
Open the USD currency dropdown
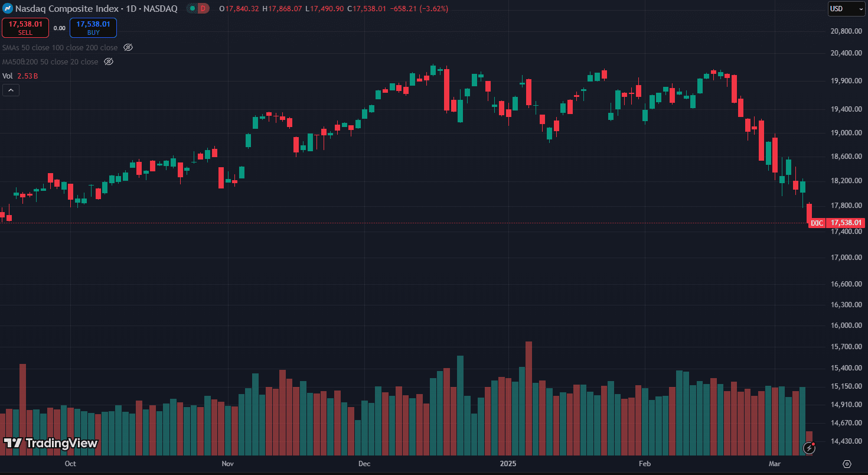[846, 9]
